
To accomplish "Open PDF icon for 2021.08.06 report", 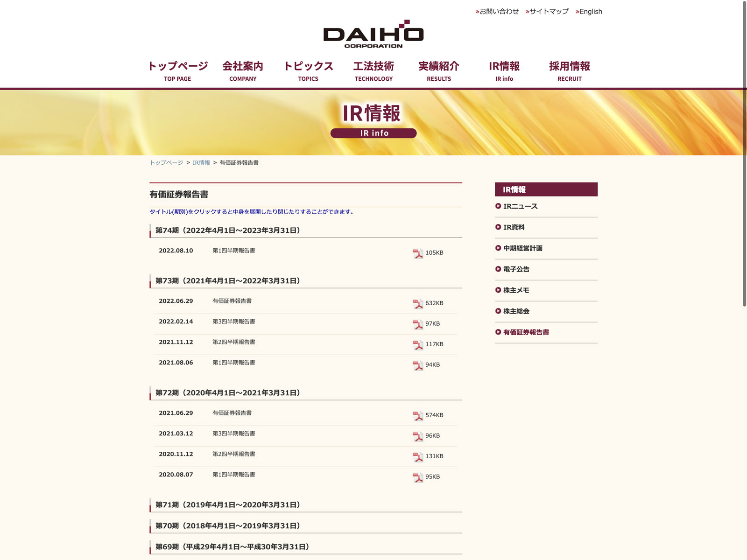I will [418, 365].
